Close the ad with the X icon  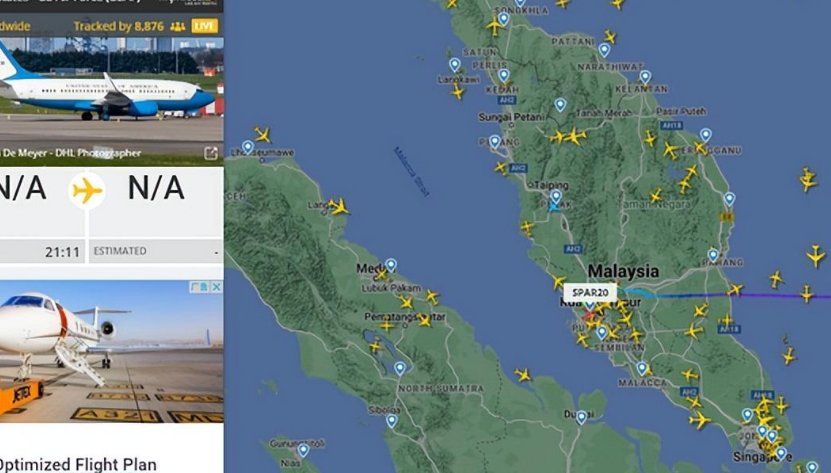point(216,287)
